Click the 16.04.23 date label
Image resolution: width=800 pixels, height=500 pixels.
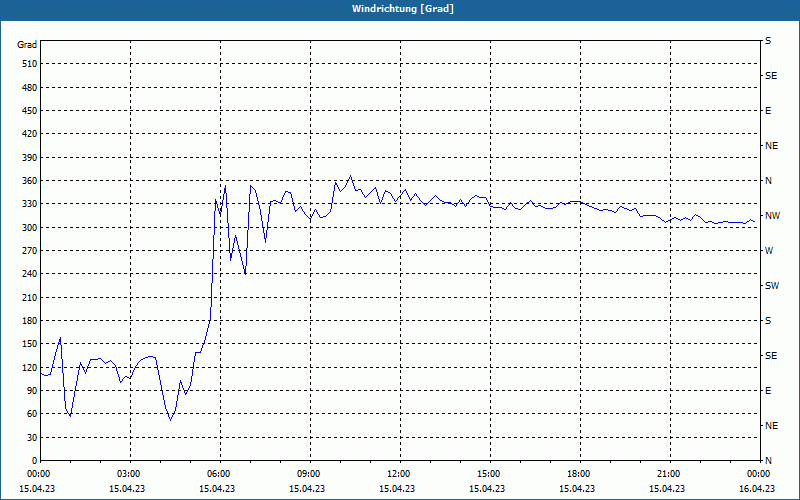tap(757, 489)
